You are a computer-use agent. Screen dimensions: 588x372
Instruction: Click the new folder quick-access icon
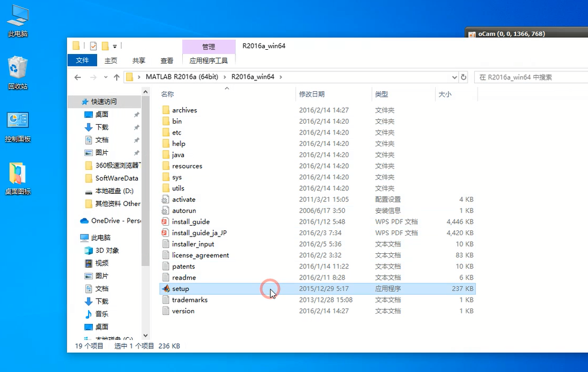pos(105,46)
